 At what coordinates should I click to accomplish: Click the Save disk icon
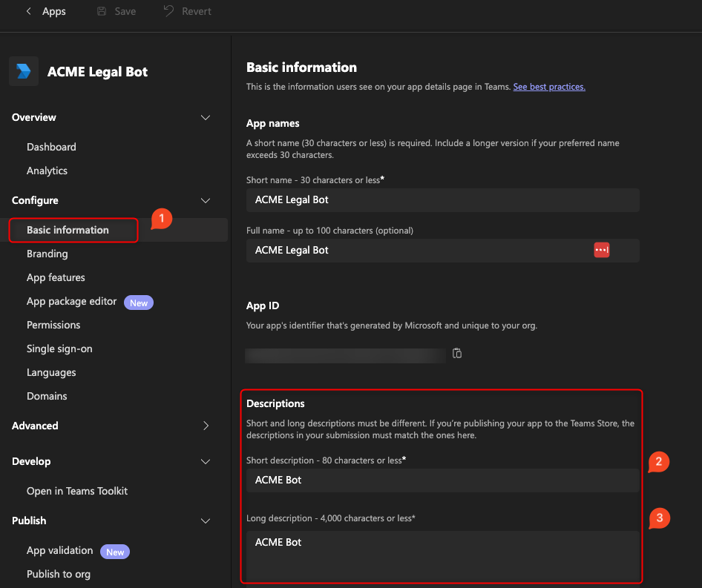[102, 11]
